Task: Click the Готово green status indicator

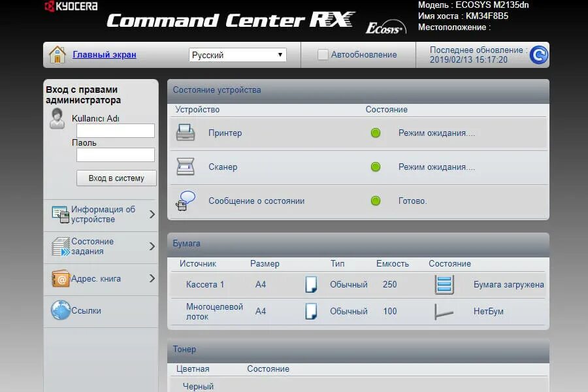Action: pos(376,201)
